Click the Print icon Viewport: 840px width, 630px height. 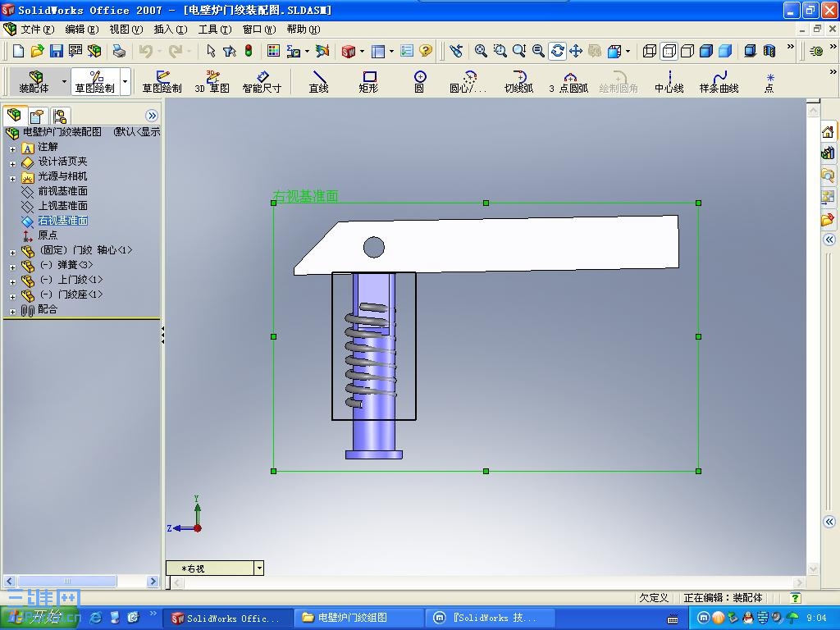pyautogui.click(x=119, y=51)
